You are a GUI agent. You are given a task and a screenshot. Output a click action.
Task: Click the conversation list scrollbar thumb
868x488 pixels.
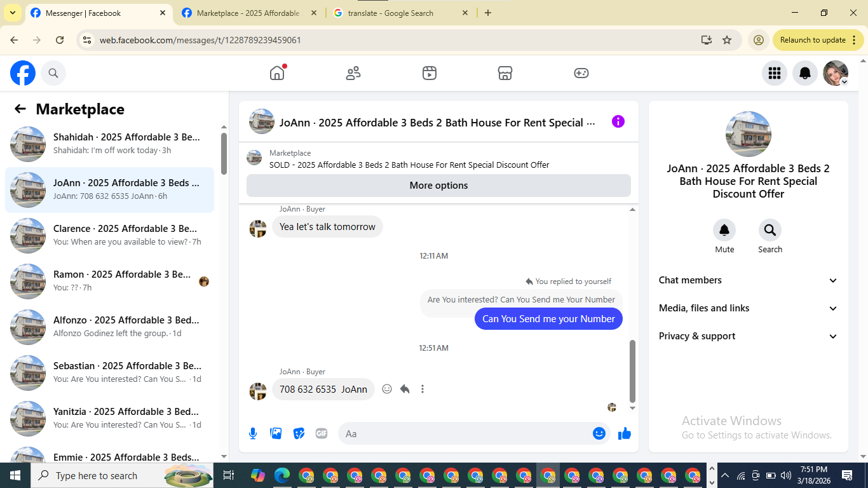click(224, 153)
